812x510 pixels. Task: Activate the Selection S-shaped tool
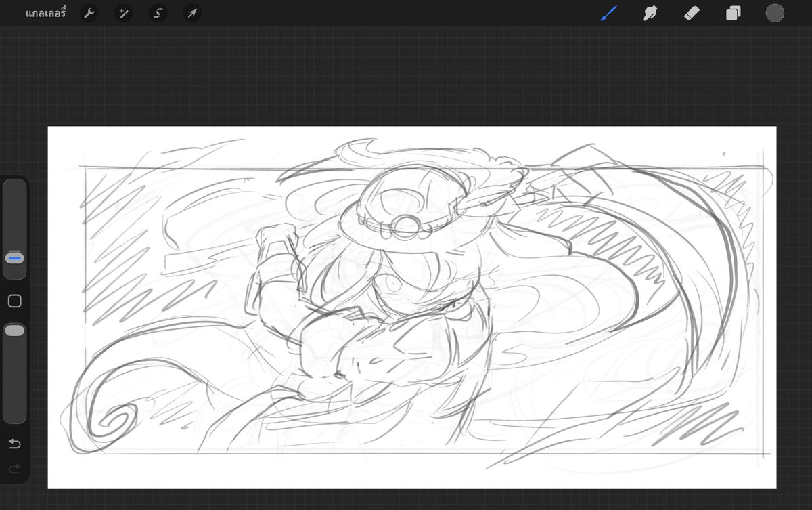pyautogui.click(x=158, y=13)
